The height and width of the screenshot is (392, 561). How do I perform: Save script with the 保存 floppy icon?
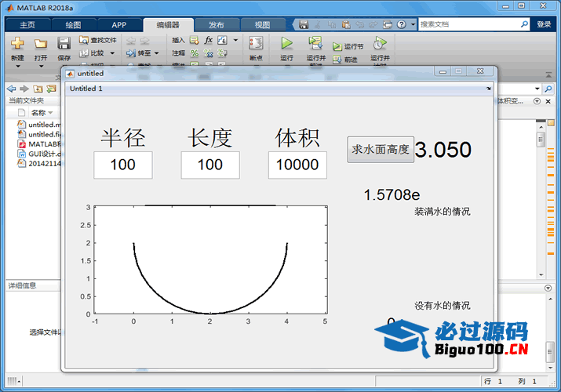click(64, 43)
